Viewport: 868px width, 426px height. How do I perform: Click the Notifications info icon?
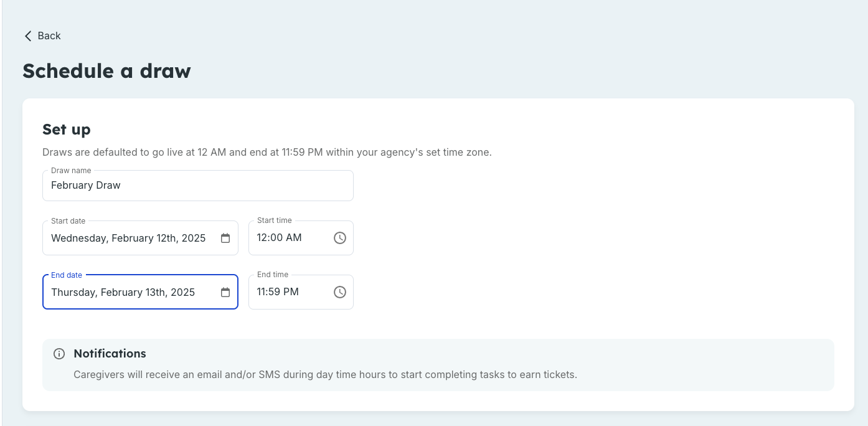[x=59, y=354]
